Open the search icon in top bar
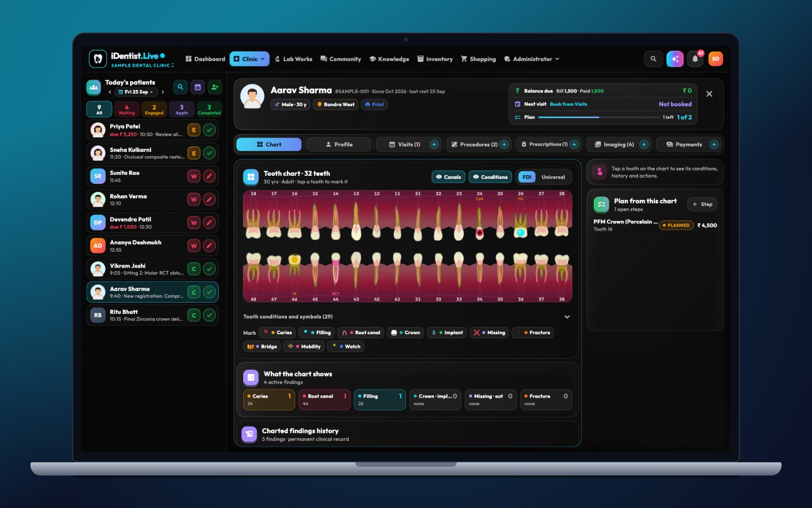The height and width of the screenshot is (508, 812). 653,59
